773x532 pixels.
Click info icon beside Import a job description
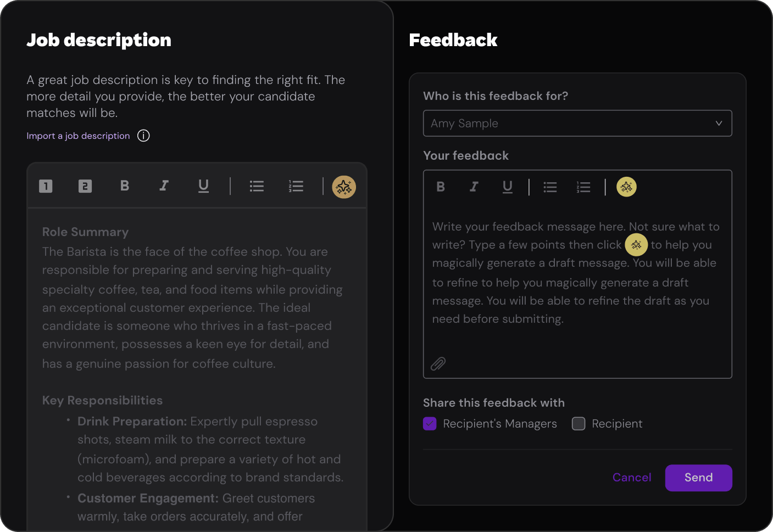[x=143, y=136]
